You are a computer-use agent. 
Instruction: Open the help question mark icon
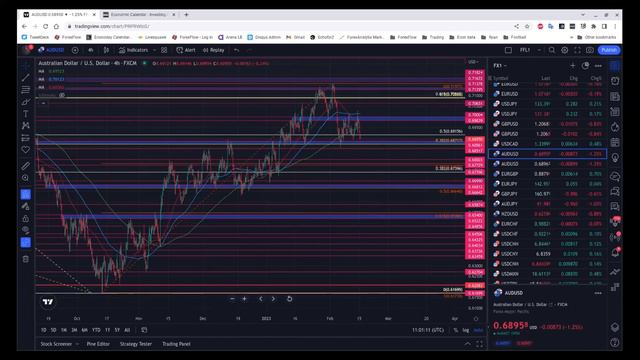[x=615, y=342]
